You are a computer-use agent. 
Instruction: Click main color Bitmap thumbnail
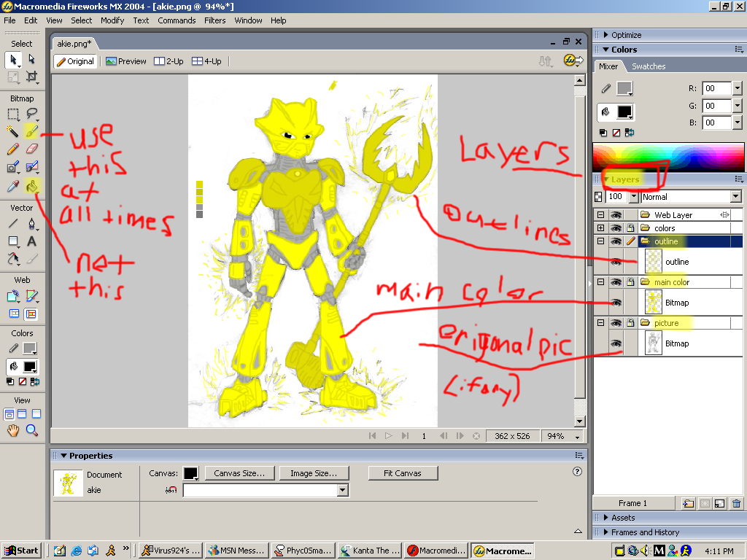pyautogui.click(x=653, y=303)
